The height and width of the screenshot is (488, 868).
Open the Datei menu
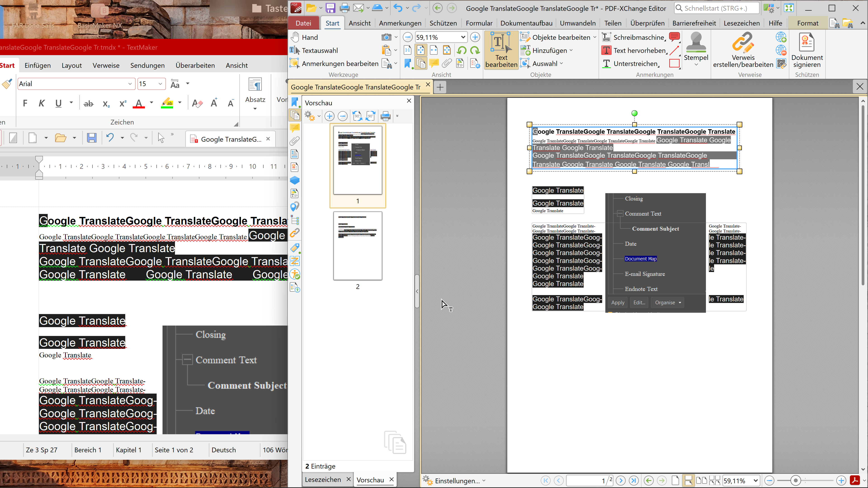click(303, 23)
